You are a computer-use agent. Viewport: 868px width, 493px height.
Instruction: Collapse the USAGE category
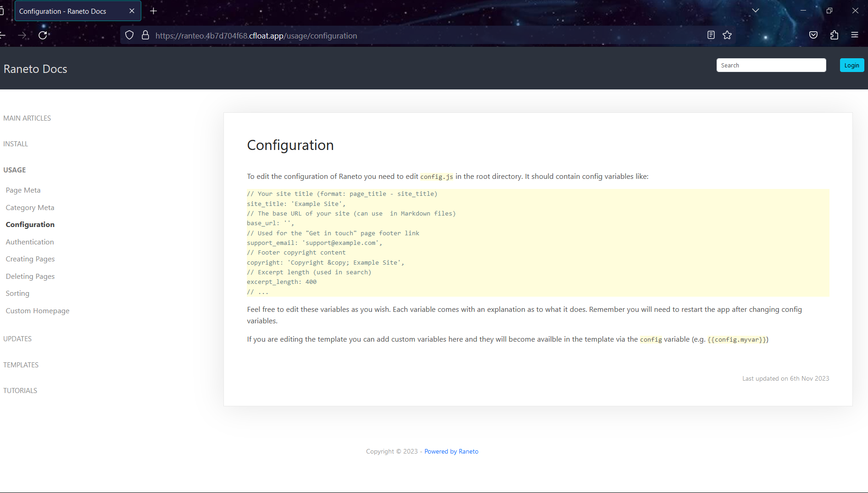[x=15, y=170]
